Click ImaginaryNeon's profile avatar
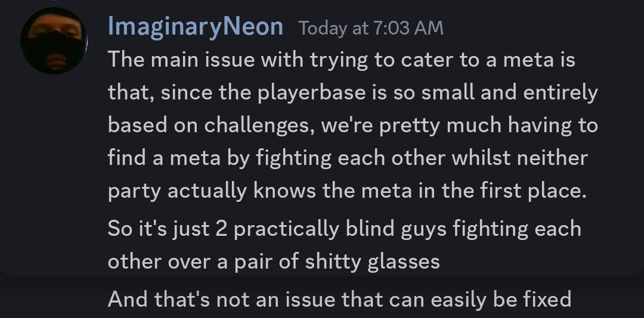Viewport: 644px width, 318px height. point(54,41)
